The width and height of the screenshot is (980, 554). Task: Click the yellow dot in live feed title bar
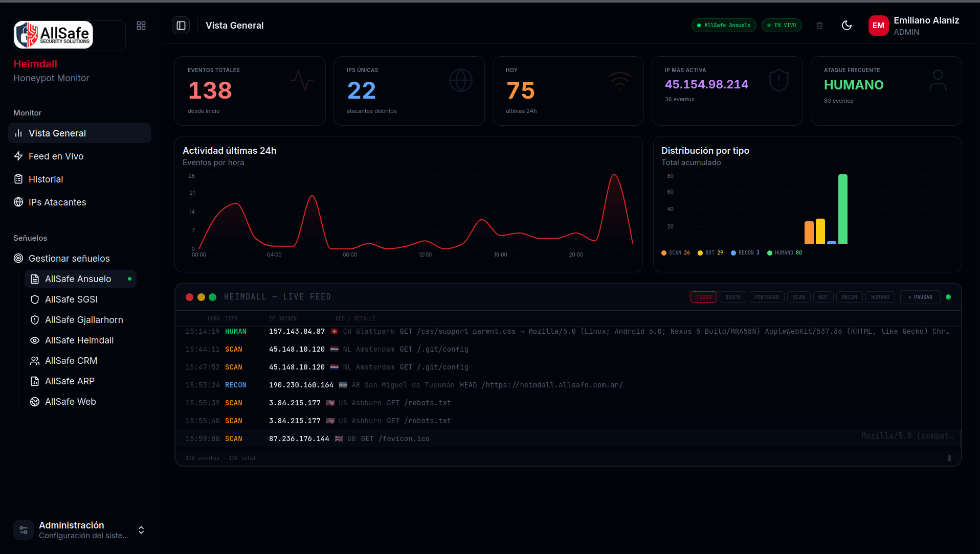click(201, 297)
